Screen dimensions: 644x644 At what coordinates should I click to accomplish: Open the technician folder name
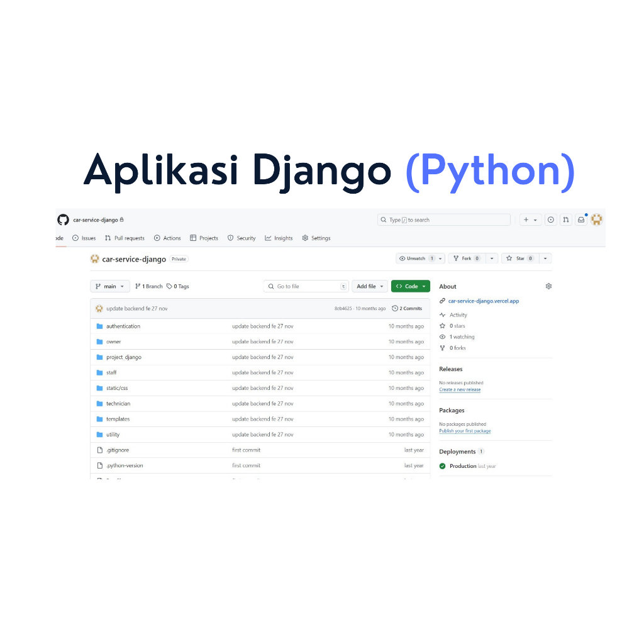[118, 404]
